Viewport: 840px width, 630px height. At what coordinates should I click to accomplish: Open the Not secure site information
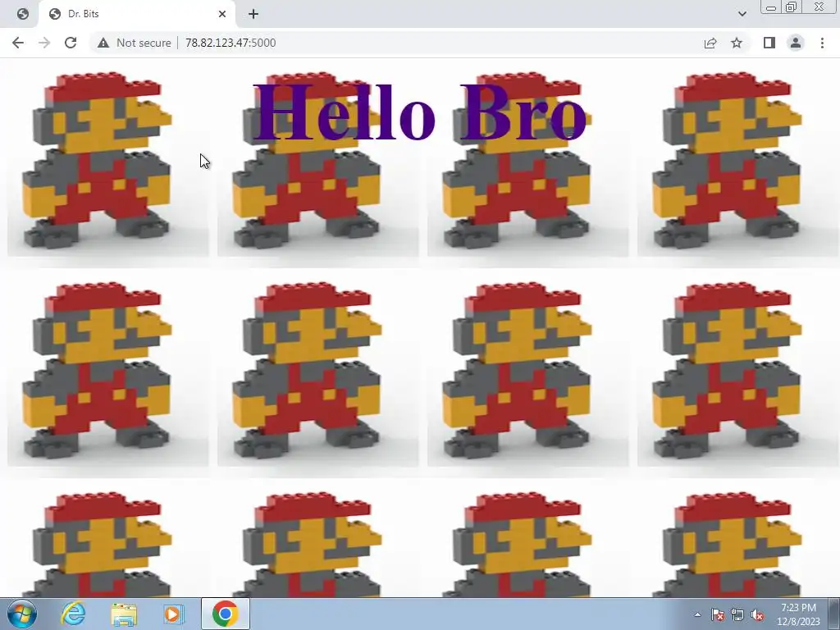134,43
